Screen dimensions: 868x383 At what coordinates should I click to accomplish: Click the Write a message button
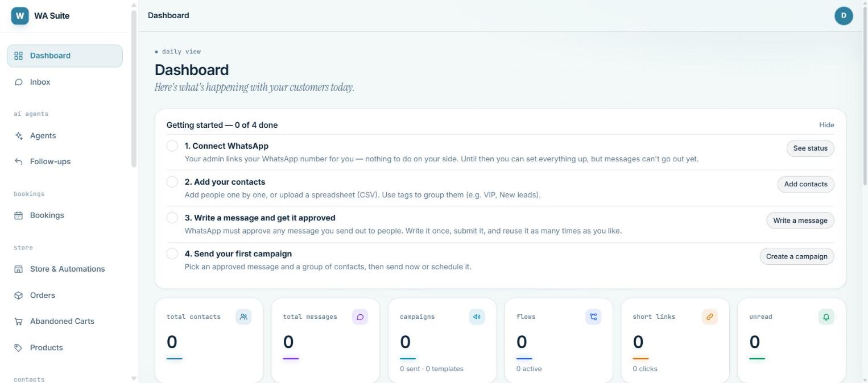pos(800,220)
